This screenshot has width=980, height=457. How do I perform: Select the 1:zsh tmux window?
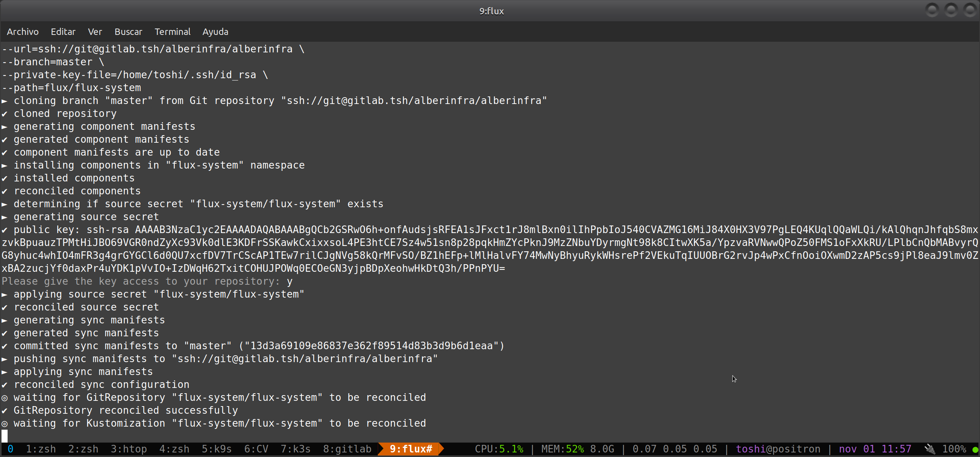point(41,449)
